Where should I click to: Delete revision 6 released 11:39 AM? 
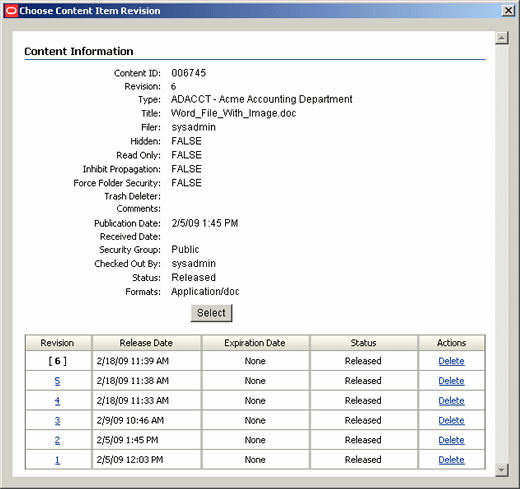[451, 361]
